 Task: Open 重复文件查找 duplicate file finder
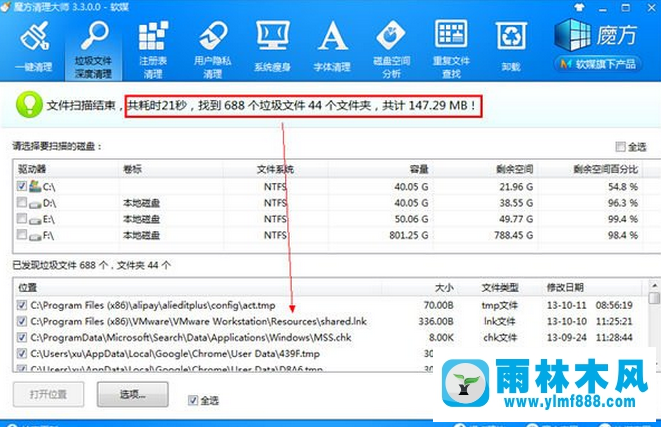[451, 49]
